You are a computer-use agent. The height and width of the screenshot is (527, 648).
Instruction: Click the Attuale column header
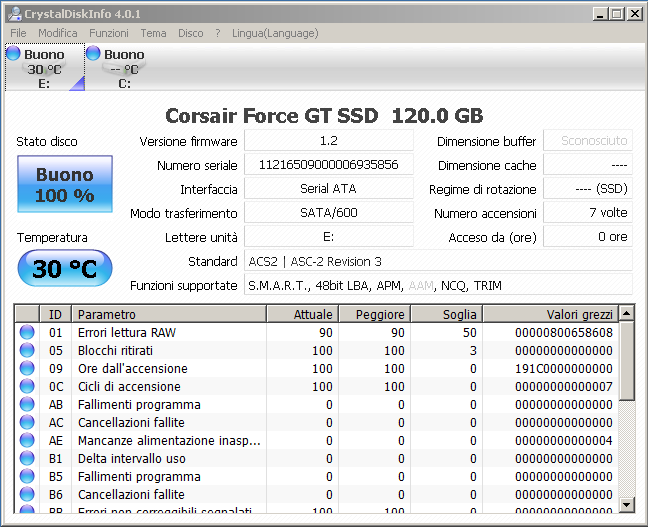click(x=303, y=314)
